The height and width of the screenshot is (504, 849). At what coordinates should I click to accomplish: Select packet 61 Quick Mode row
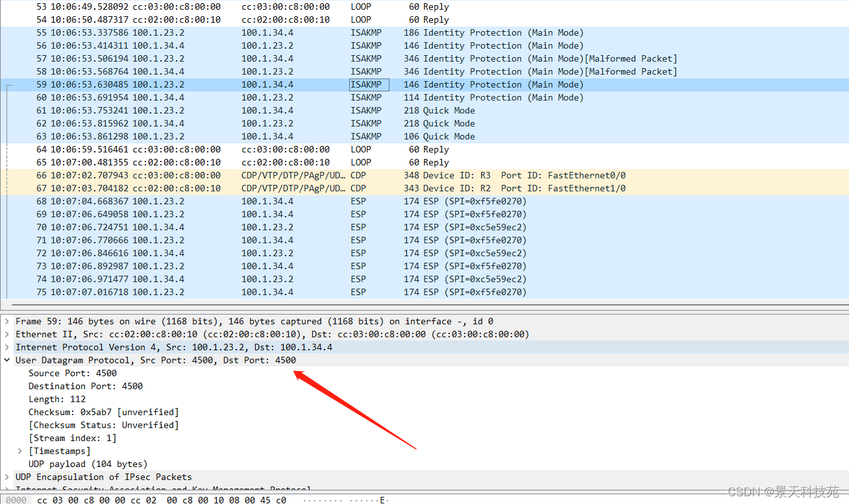click(x=425, y=110)
